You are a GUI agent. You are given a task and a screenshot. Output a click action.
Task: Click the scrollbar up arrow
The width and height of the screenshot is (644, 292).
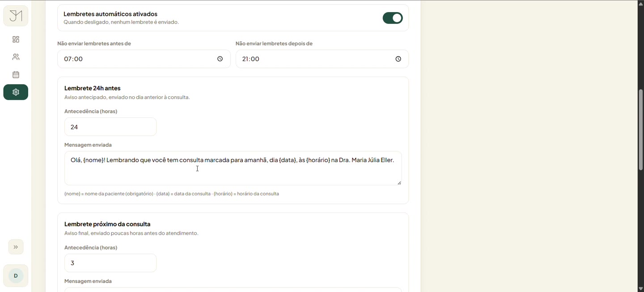tap(640, 3)
